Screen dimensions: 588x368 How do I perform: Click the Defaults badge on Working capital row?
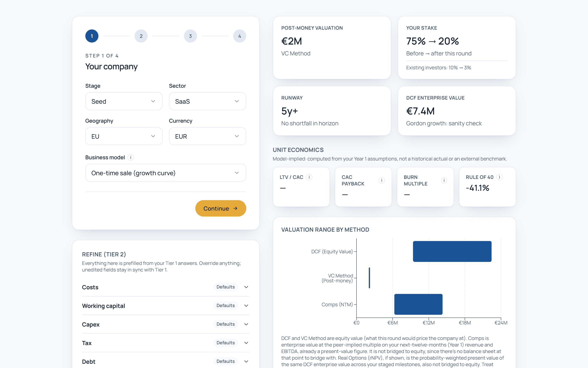(x=225, y=305)
